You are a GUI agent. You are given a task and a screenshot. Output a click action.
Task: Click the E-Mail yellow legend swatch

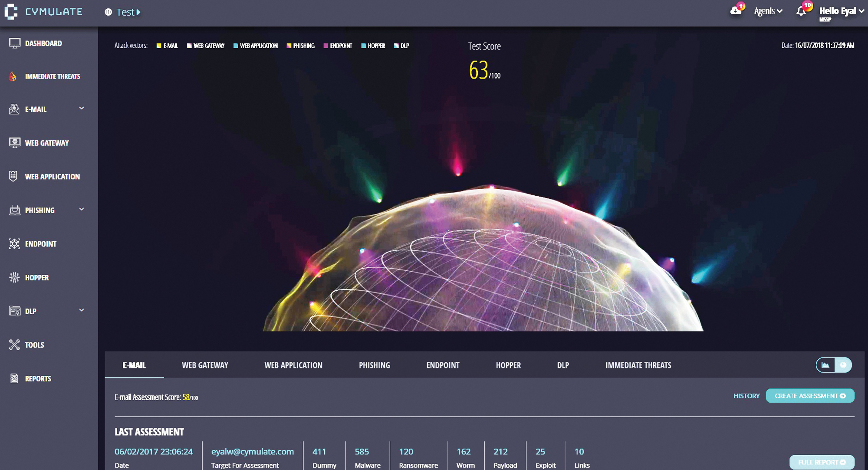click(159, 46)
